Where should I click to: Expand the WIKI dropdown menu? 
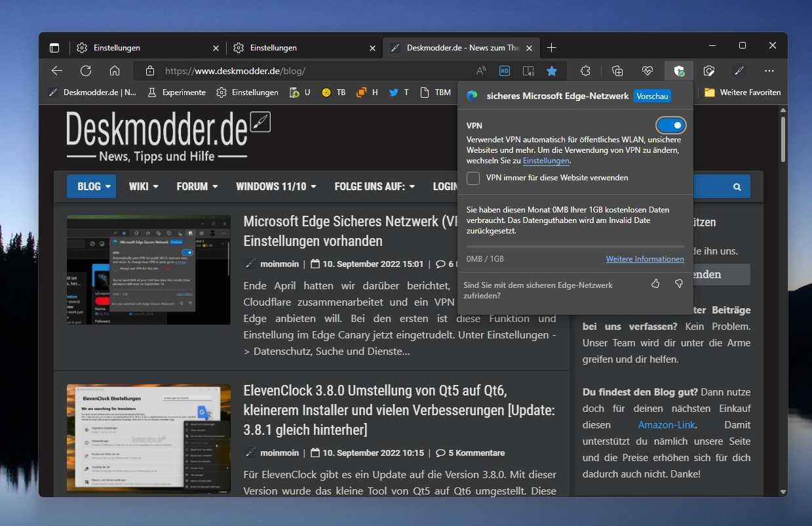tap(144, 186)
